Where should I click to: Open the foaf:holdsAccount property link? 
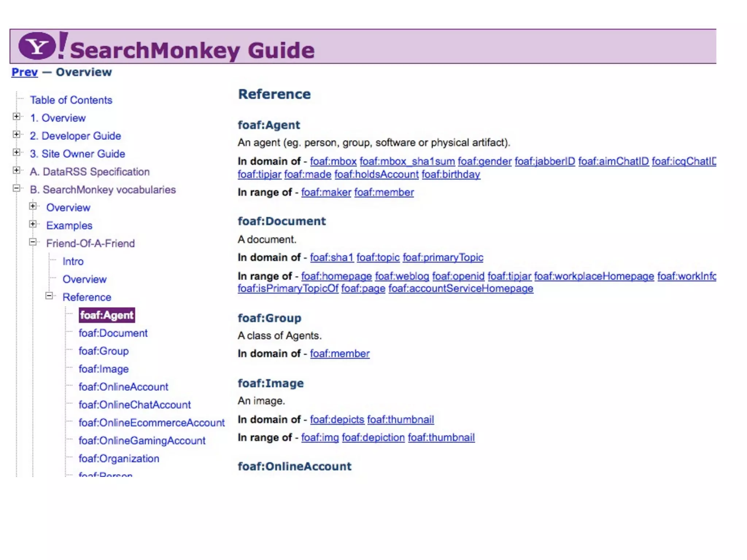click(376, 174)
